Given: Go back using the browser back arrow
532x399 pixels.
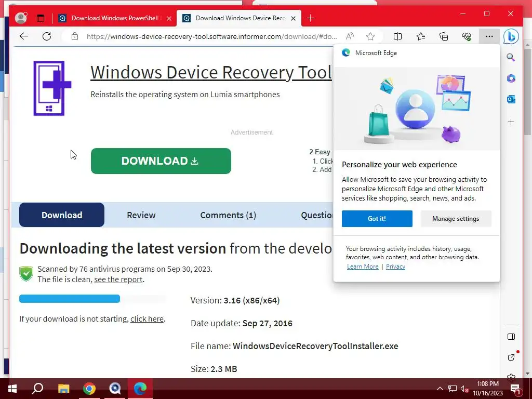Looking at the screenshot, I should pos(24,36).
